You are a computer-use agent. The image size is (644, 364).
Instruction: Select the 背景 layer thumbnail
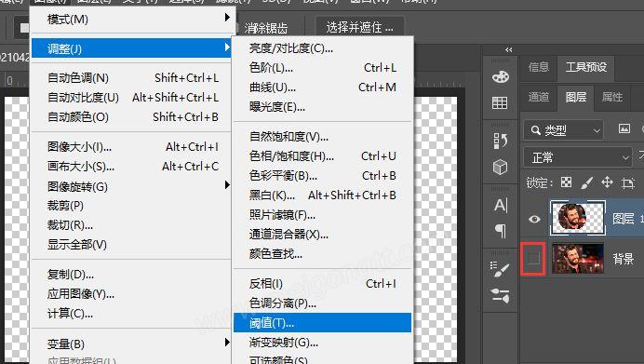click(x=578, y=258)
